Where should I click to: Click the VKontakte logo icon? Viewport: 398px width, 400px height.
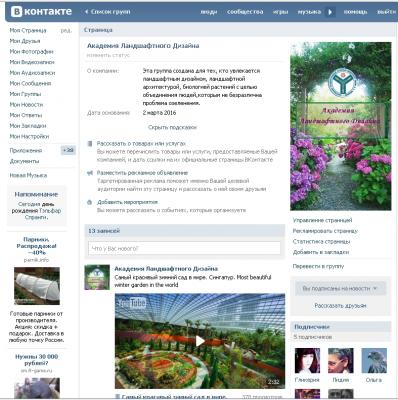click(16, 12)
